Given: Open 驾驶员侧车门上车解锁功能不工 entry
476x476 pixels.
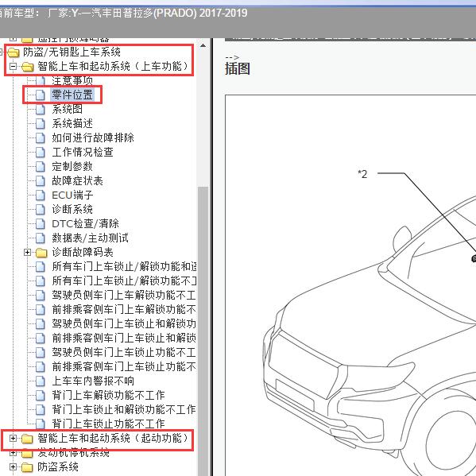Looking at the screenshot, I should [x=124, y=295].
